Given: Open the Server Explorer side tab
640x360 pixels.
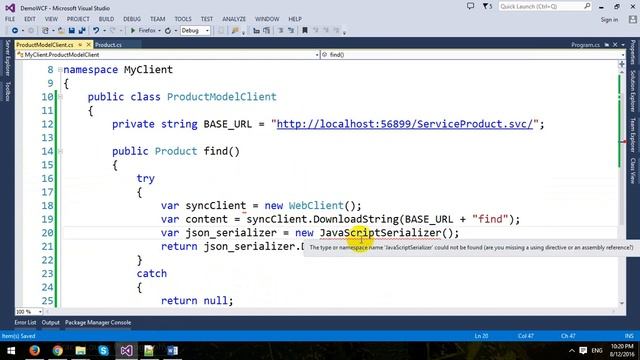Looking at the screenshot, I should (x=7, y=58).
